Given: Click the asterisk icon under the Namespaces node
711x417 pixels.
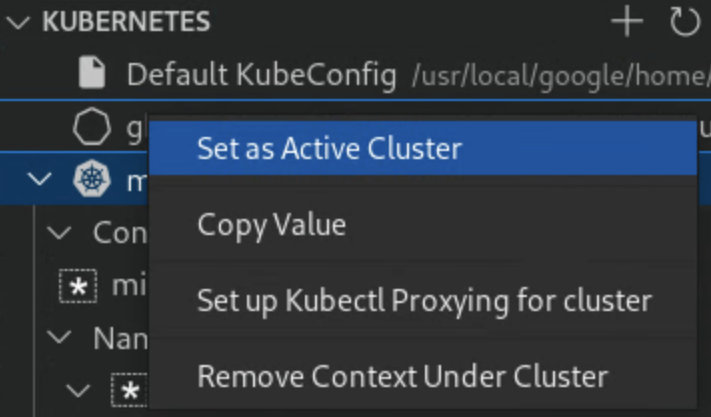Looking at the screenshot, I should [131, 392].
